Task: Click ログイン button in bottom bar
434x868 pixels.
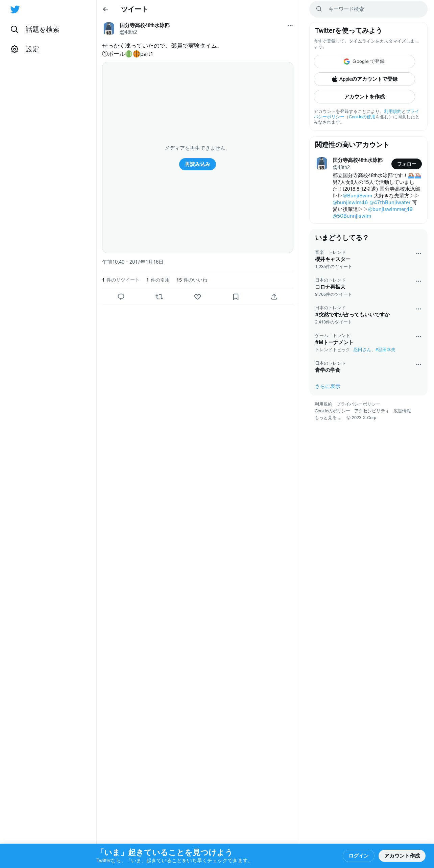Action: coord(359,856)
